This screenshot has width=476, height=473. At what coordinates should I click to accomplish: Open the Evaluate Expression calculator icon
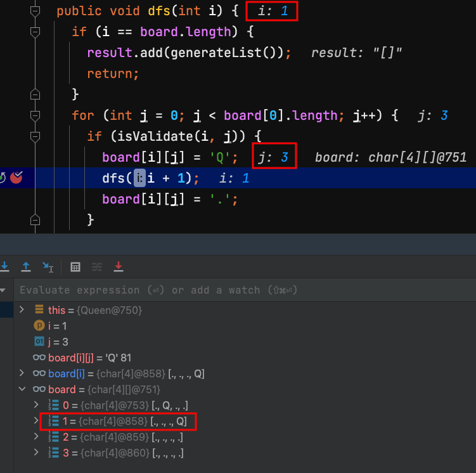click(x=75, y=267)
